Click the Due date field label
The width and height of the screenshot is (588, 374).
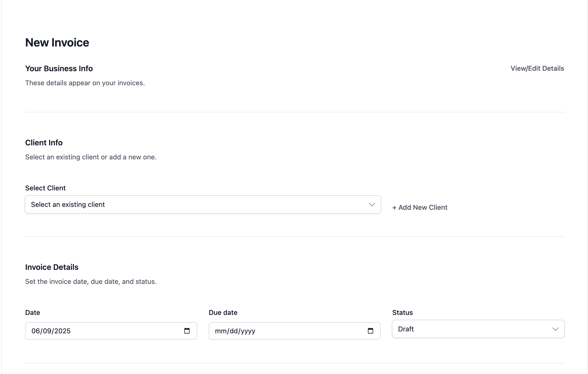[223, 313]
